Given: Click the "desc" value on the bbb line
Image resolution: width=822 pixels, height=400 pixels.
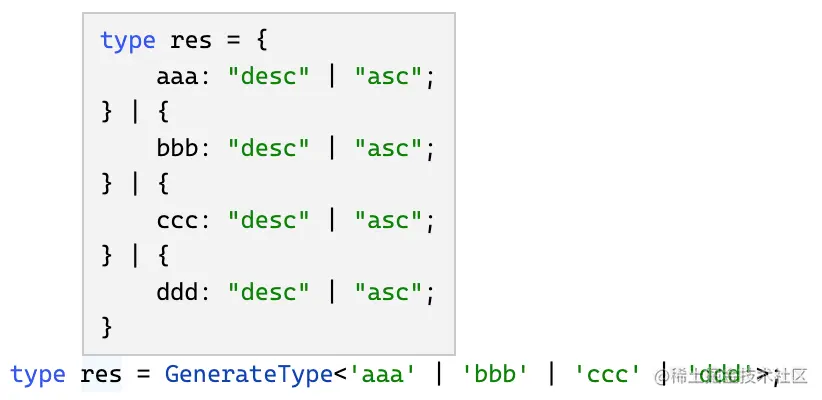Looking at the screenshot, I should click(x=269, y=149).
